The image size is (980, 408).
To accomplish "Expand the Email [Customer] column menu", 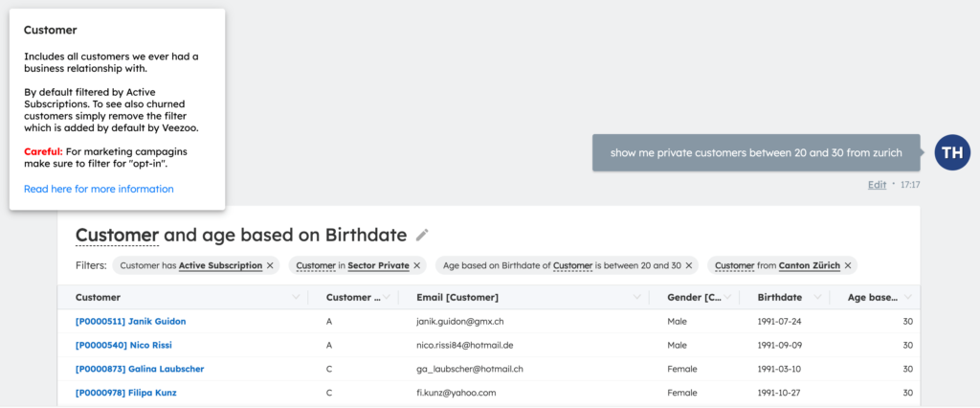I will (638, 298).
